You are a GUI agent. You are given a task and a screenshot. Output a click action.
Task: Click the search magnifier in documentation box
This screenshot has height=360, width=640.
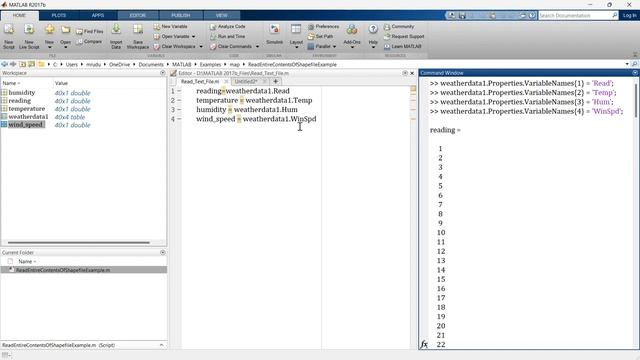(614, 15)
